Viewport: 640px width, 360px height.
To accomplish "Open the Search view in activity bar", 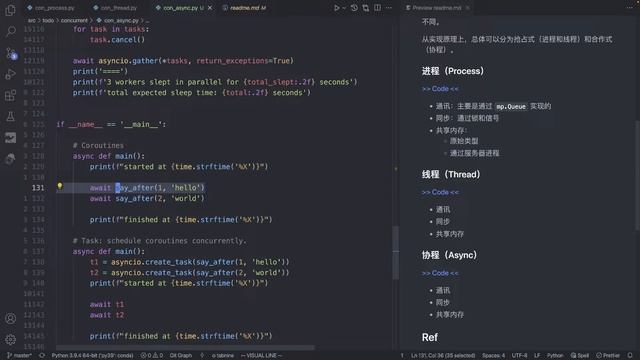I will point(10,31).
